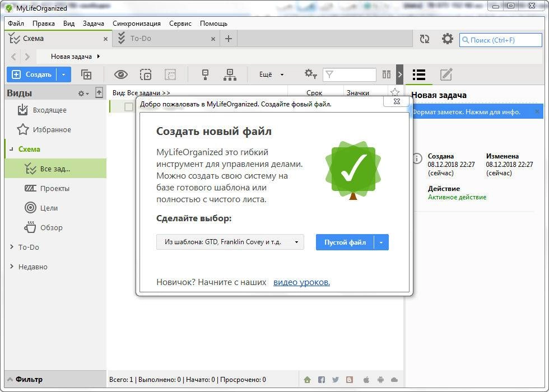The image size is (549, 392).
Task: Open the Синхронизация menu
Action: [137, 24]
